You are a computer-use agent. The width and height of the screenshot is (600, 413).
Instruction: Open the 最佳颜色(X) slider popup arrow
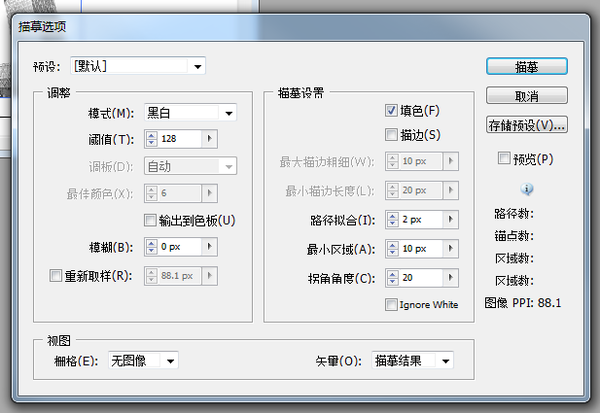[209, 193]
